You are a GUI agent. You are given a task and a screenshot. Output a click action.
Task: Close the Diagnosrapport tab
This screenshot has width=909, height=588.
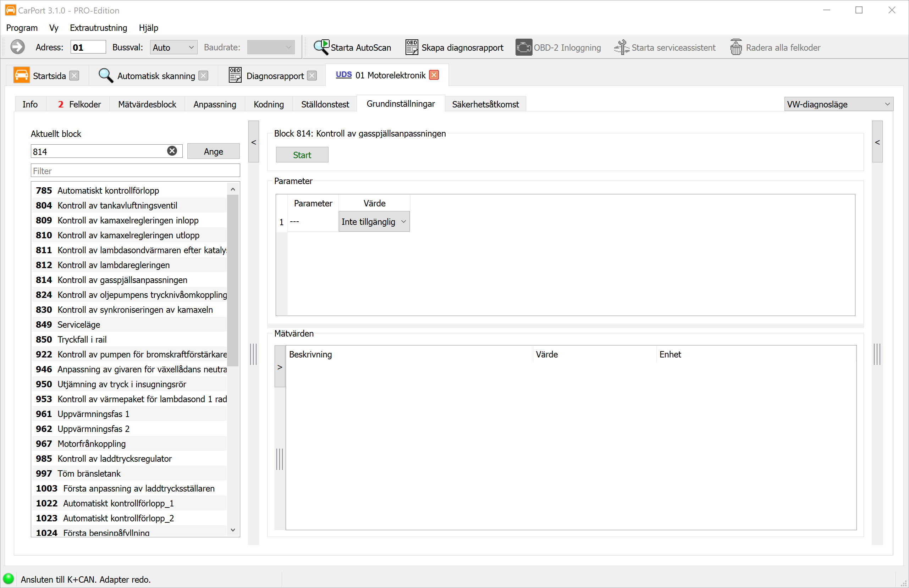click(x=312, y=76)
